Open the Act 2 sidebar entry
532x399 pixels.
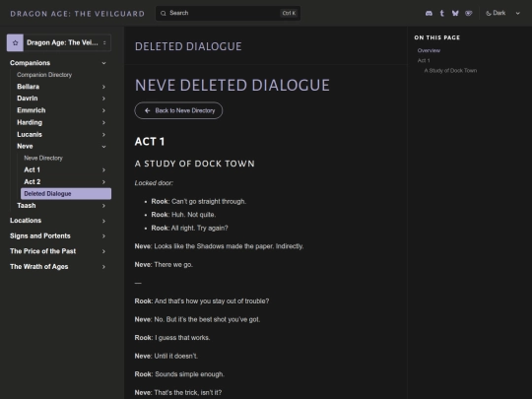click(x=33, y=182)
